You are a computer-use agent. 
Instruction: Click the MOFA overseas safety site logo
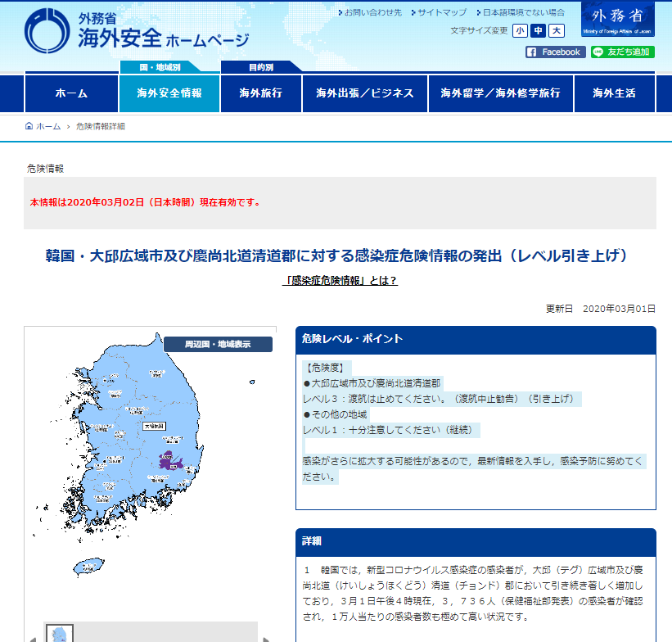click(x=136, y=31)
